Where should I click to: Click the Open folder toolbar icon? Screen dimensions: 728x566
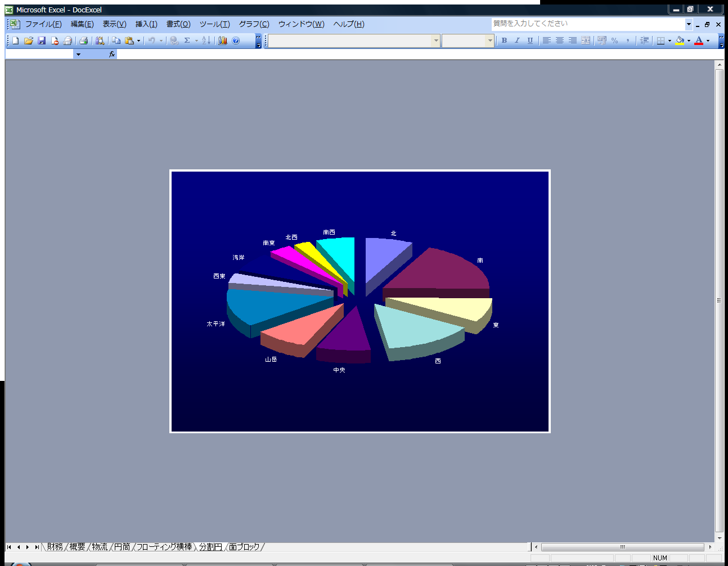pyautogui.click(x=28, y=41)
